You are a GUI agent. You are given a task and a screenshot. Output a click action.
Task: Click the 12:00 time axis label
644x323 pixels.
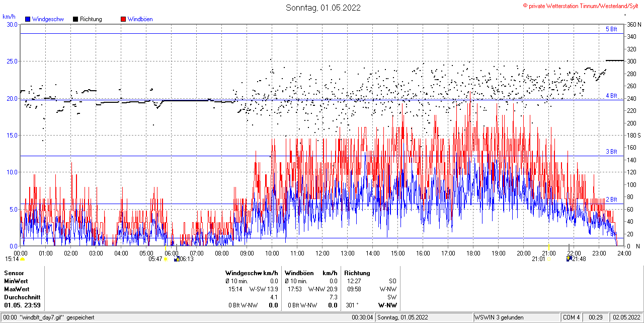323,253
